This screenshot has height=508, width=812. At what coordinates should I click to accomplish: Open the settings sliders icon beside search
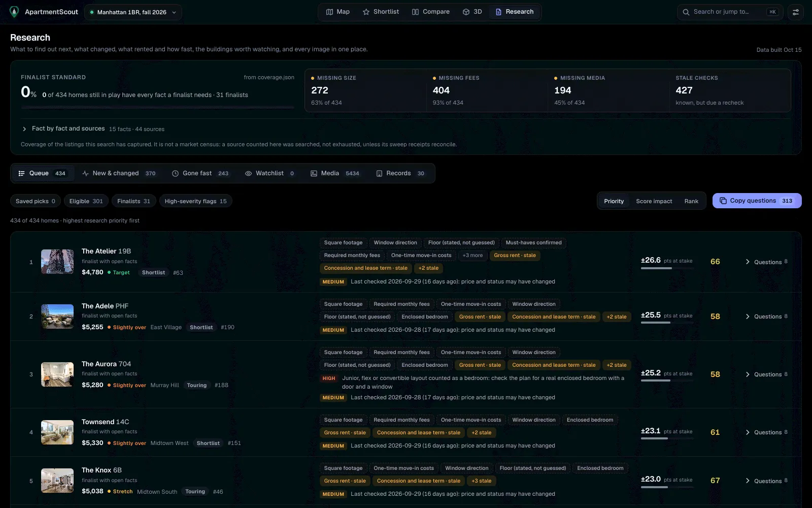tap(795, 12)
